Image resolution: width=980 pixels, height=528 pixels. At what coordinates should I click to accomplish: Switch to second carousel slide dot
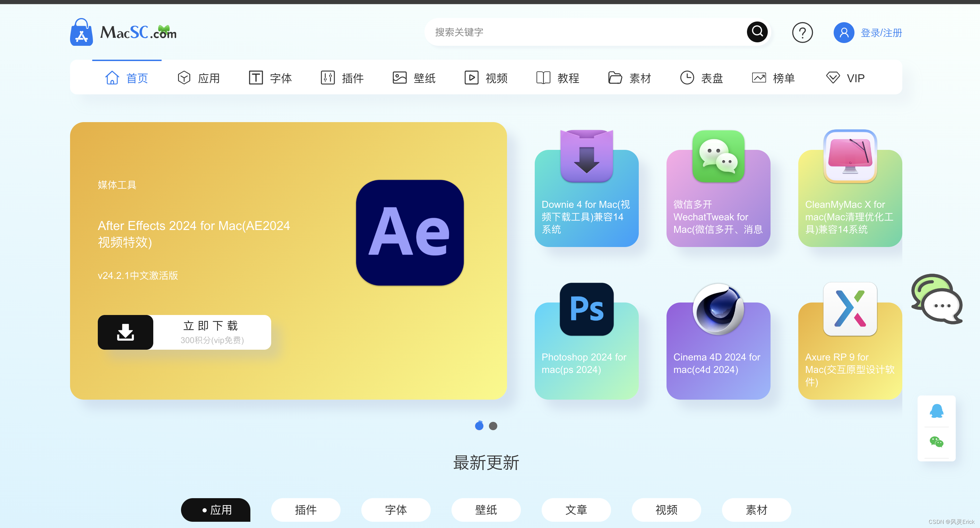point(493,426)
